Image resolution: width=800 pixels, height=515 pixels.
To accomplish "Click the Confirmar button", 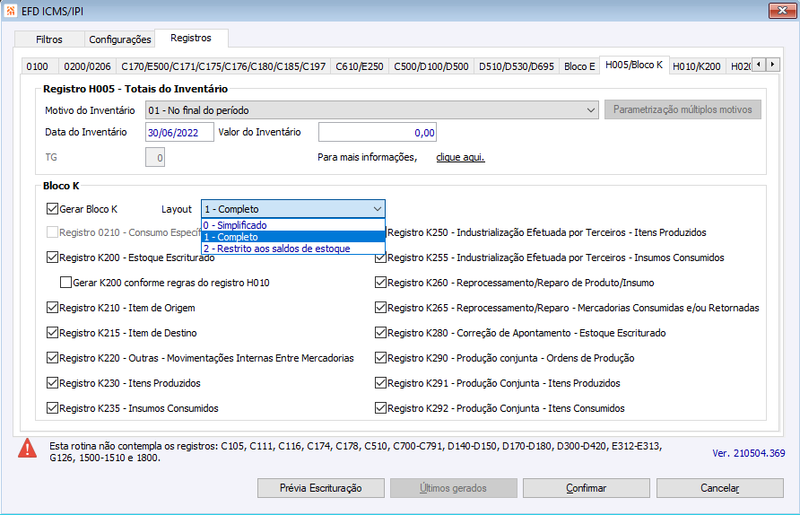I will pyautogui.click(x=586, y=488).
